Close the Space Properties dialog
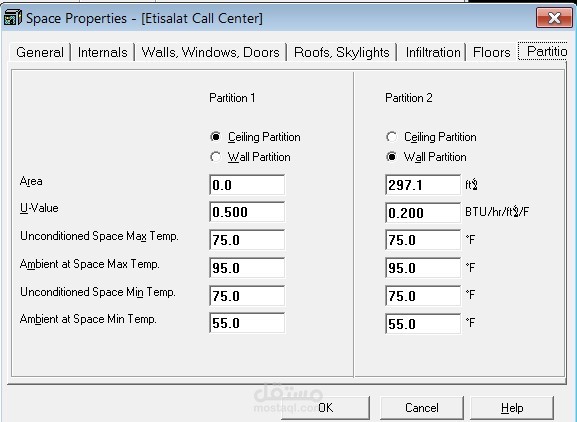Viewport: 577px width, 422px height. [x=554, y=18]
